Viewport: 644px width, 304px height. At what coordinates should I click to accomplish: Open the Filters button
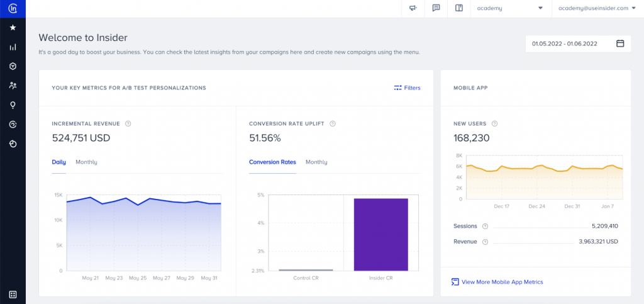(407, 88)
